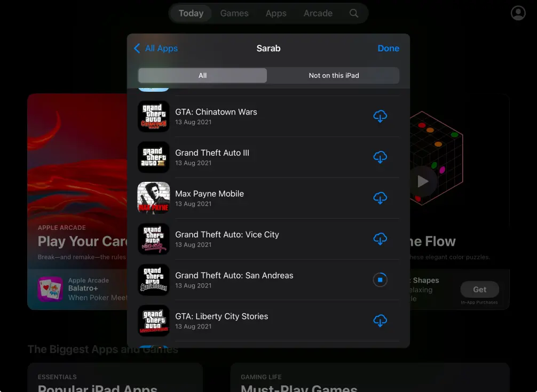
Task: Switch to the Arcade tab
Action: [x=318, y=13]
